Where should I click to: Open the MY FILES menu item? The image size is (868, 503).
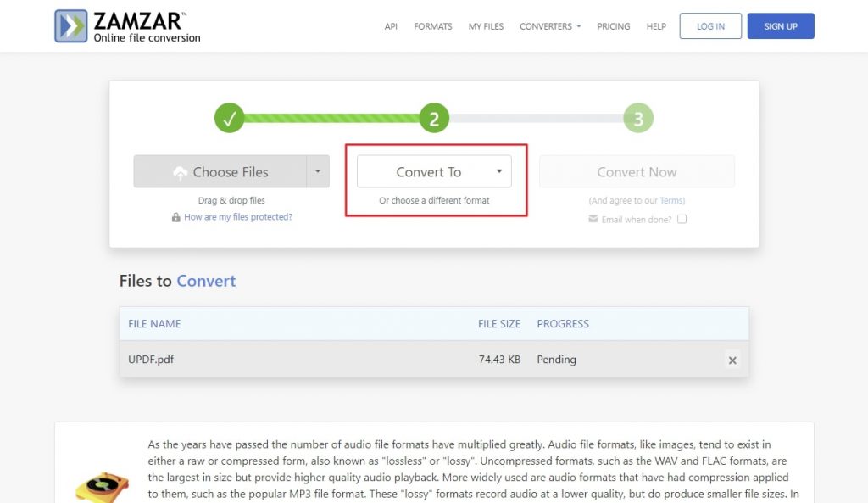coord(486,26)
